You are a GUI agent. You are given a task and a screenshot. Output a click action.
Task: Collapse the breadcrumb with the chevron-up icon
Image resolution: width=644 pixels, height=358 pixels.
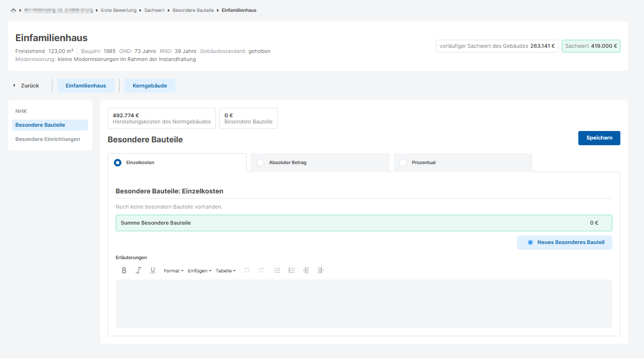(x=13, y=10)
